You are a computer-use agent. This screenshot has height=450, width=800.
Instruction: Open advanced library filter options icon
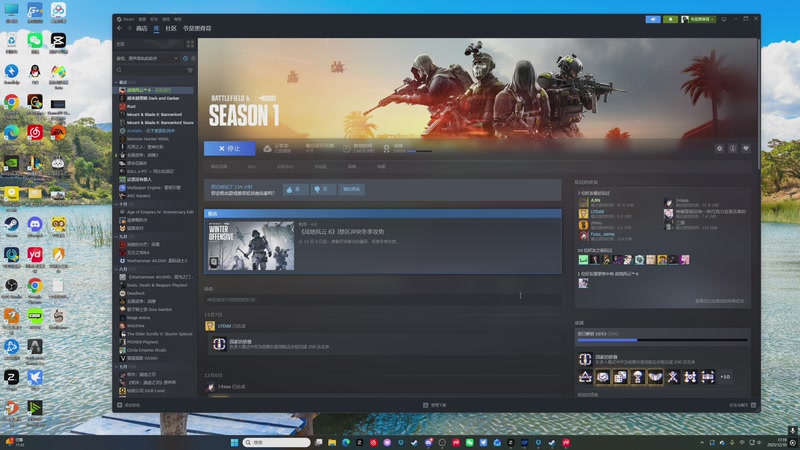190,70
